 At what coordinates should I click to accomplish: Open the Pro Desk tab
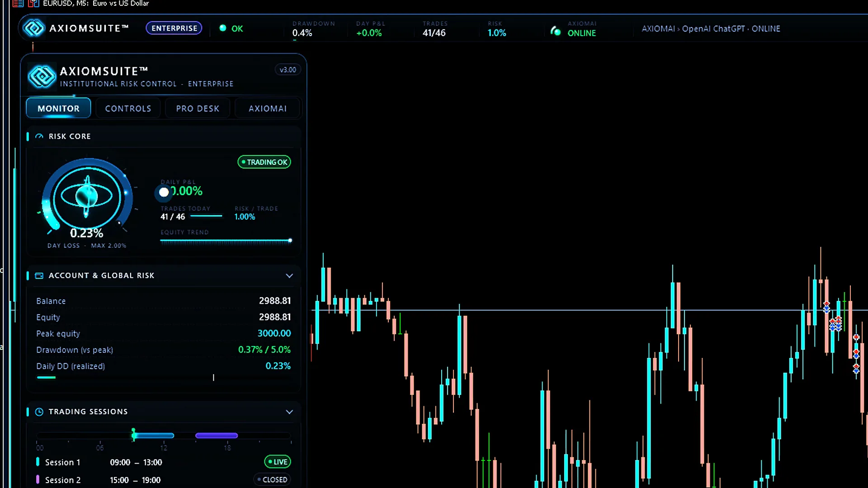(198, 108)
